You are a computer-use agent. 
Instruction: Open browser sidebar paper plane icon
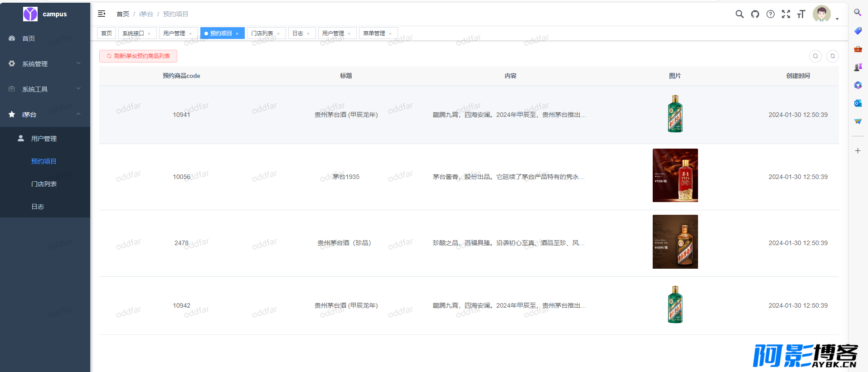click(x=858, y=121)
